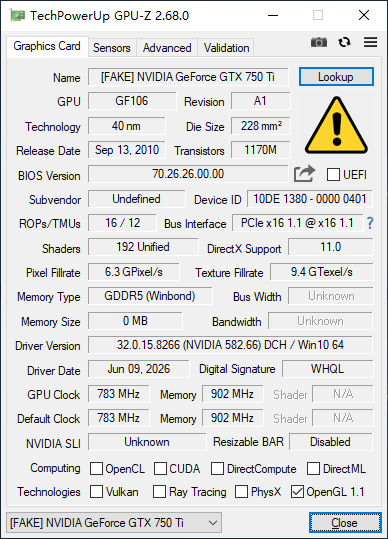The width and height of the screenshot is (388, 539).
Task: Click the Release Date field Sep 13, 2010
Action: pos(126,150)
